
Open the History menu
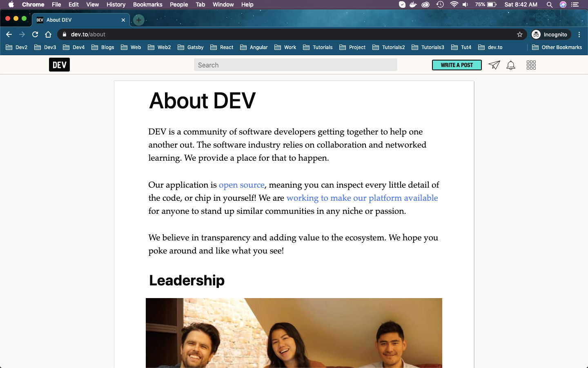(116, 4)
